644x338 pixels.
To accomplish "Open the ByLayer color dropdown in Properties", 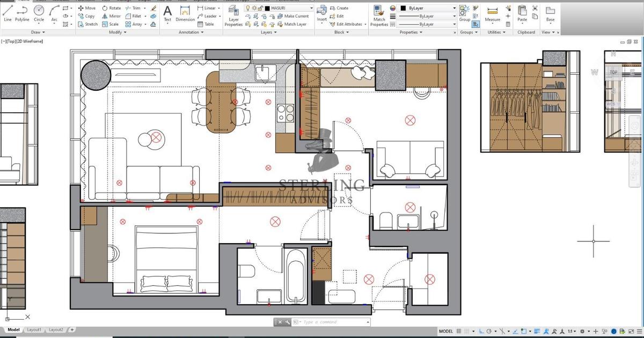I will click(454, 8).
